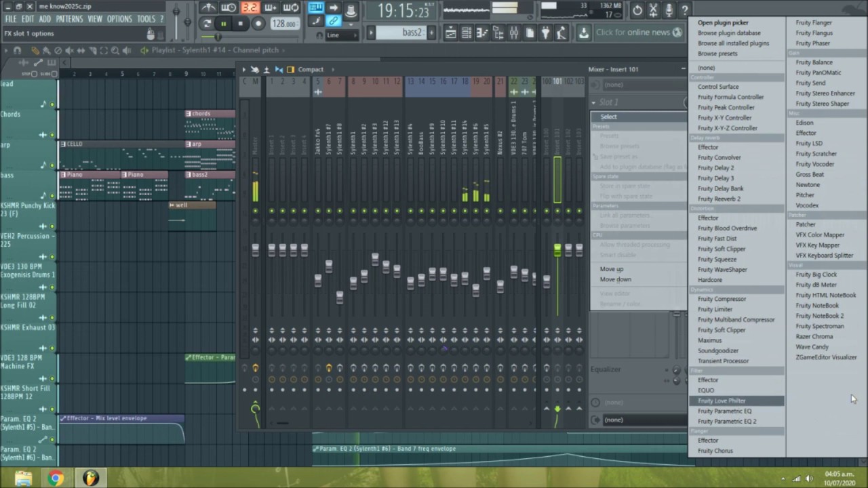The height and width of the screenshot is (488, 868).
Task: Choose Browse all installed plugins
Action: (x=733, y=43)
